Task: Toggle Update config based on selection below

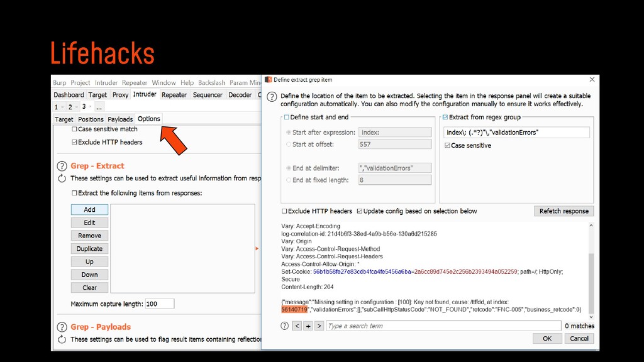Action: (359, 211)
